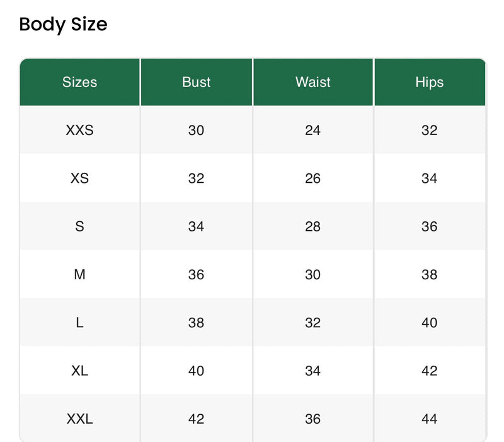Click the bust value 30 for XXS
504x442 pixels.
click(x=196, y=131)
